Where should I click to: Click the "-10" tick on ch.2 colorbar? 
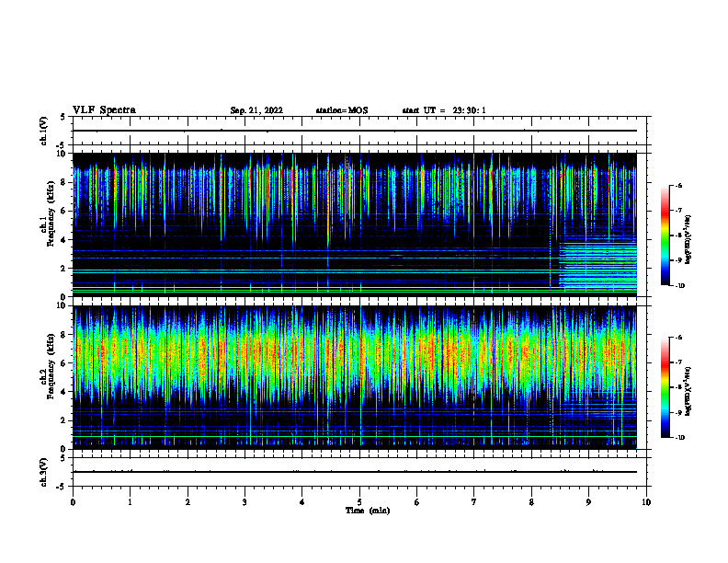[680, 438]
